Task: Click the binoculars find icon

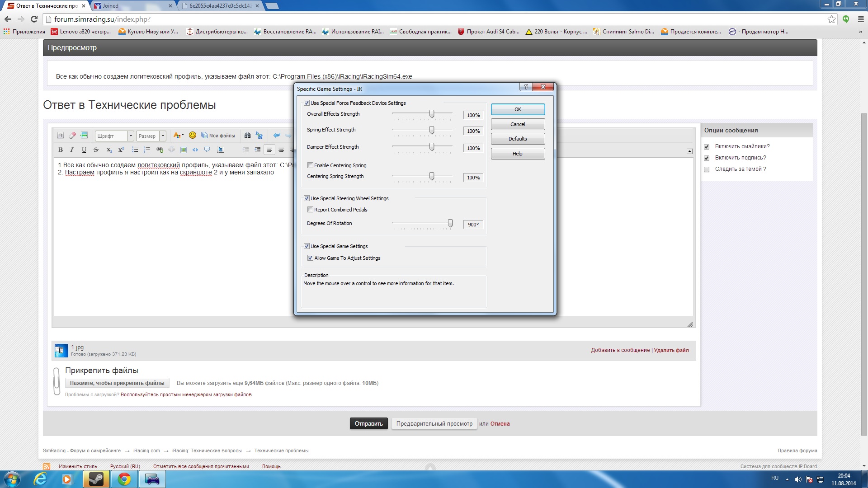Action: 247,135
